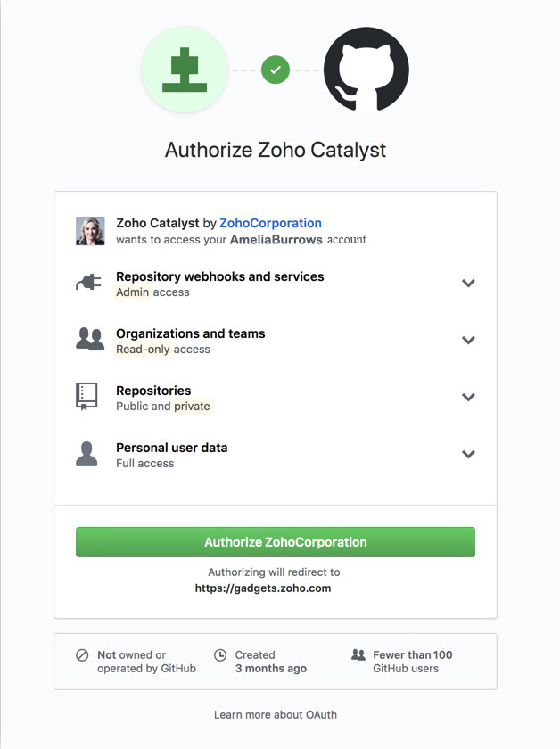Click the AmeliaBurrows profile avatar
The height and width of the screenshot is (749, 560).
coord(90,230)
